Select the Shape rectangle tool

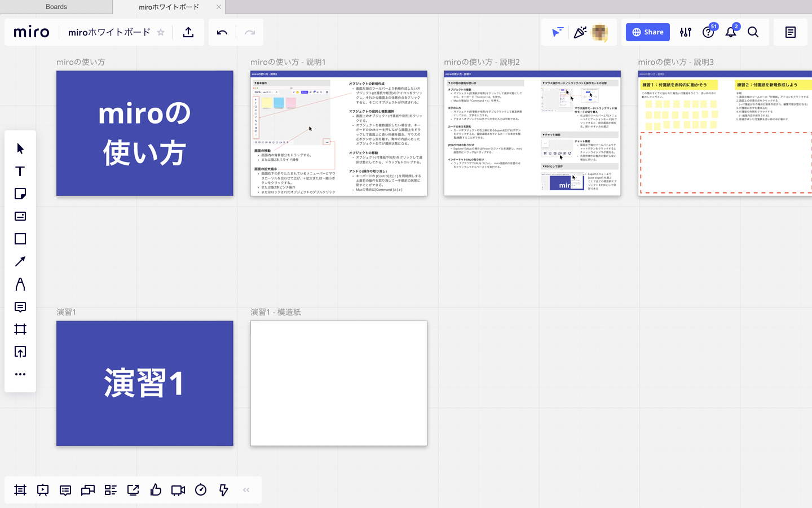click(x=20, y=239)
